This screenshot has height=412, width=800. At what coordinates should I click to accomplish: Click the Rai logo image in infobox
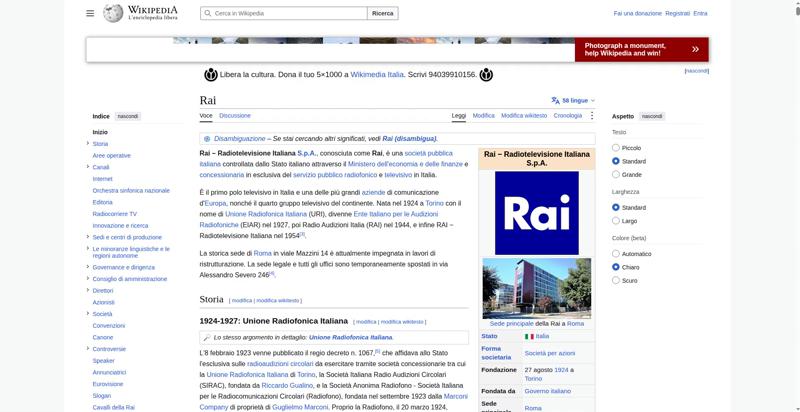point(537,213)
